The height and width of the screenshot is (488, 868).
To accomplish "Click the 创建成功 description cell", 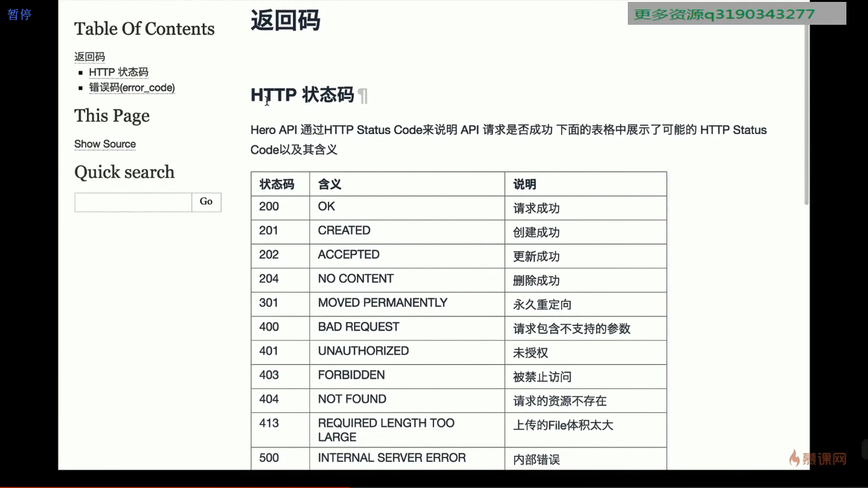I will 586,232.
